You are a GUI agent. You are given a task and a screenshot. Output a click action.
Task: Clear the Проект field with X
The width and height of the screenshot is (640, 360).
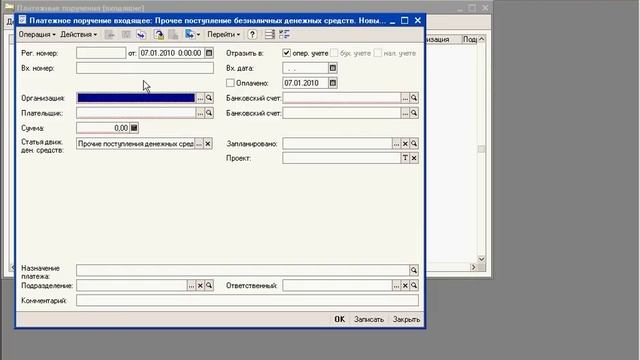[414, 158]
